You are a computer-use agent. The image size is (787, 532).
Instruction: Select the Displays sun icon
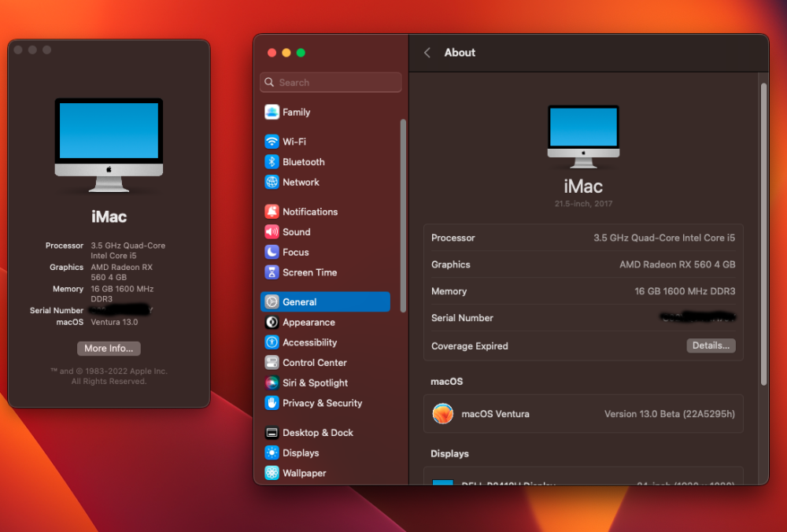[x=272, y=453]
